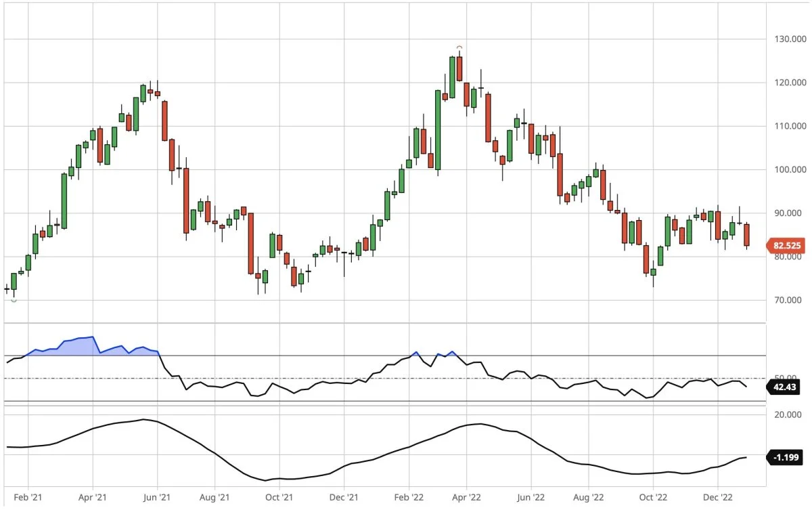Click the Apr '21 date label
812x512 pixels.
[x=93, y=497]
